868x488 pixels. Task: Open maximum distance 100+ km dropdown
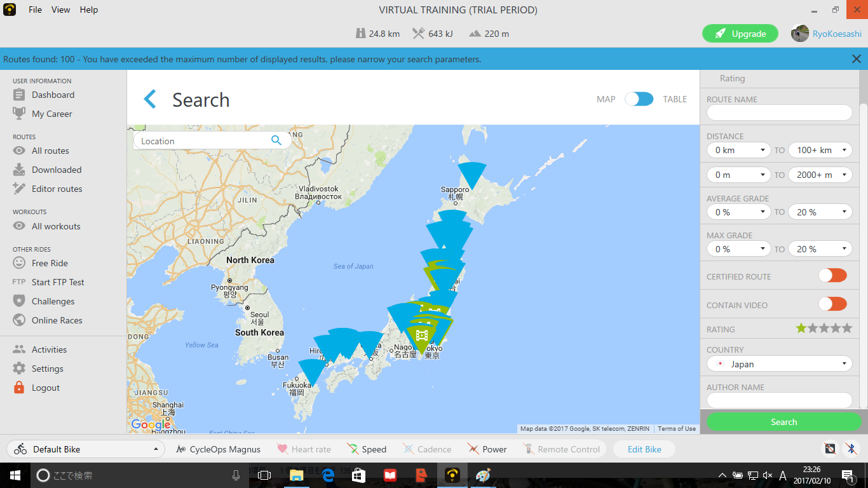pyautogui.click(x=820, y=150)
